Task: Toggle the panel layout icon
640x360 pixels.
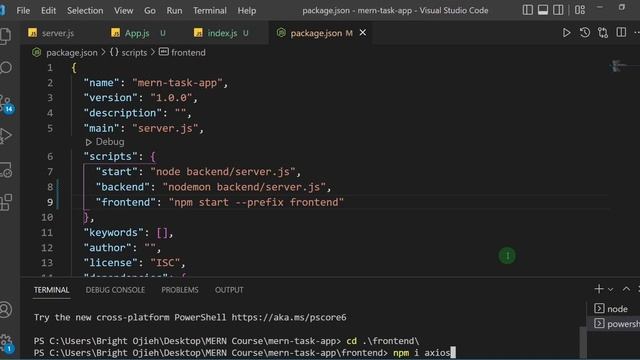Action: pyautogui.click(x=543, y=10)
